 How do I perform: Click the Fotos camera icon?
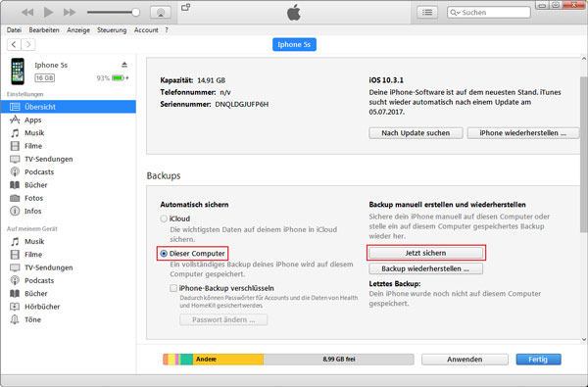coord(15,198)
